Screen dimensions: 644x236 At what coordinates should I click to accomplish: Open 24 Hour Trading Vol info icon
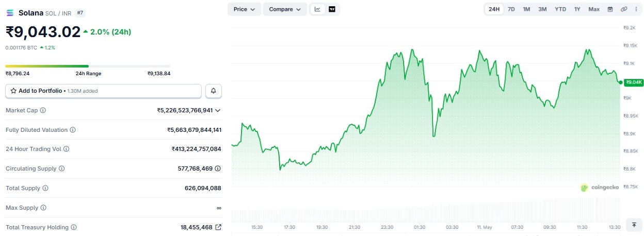pos(66,149)
